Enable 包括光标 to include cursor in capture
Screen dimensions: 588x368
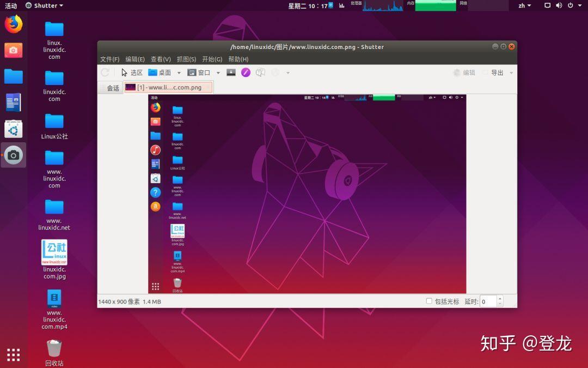(429, 301)
